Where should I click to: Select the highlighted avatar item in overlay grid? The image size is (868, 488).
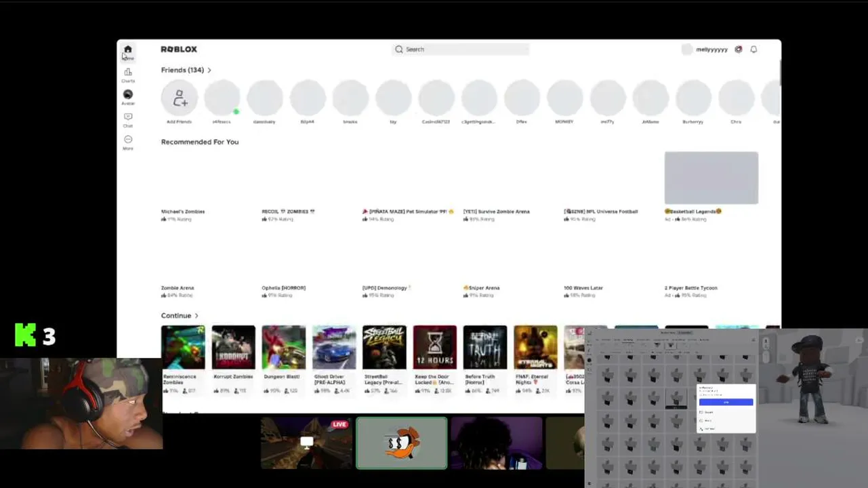tap(676, 398)
